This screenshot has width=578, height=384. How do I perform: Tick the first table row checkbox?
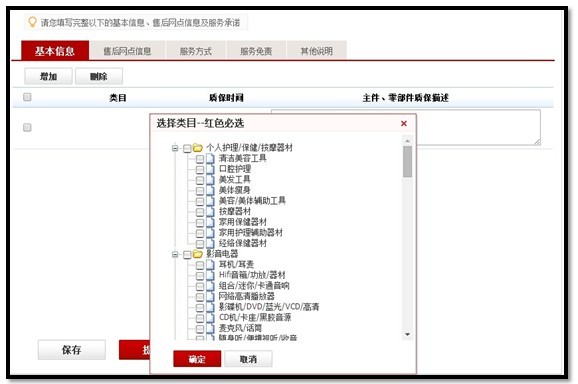(27, 128)
